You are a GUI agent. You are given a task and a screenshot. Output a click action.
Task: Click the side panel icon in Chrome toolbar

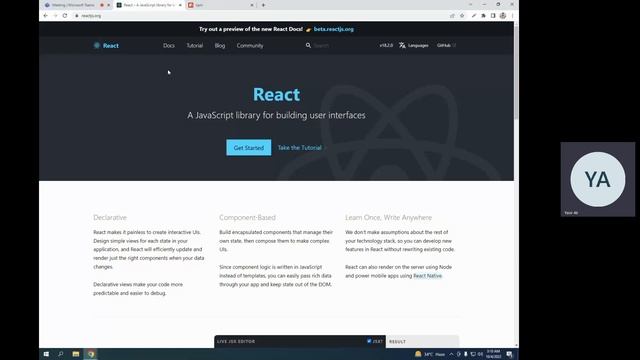point(493,16)
